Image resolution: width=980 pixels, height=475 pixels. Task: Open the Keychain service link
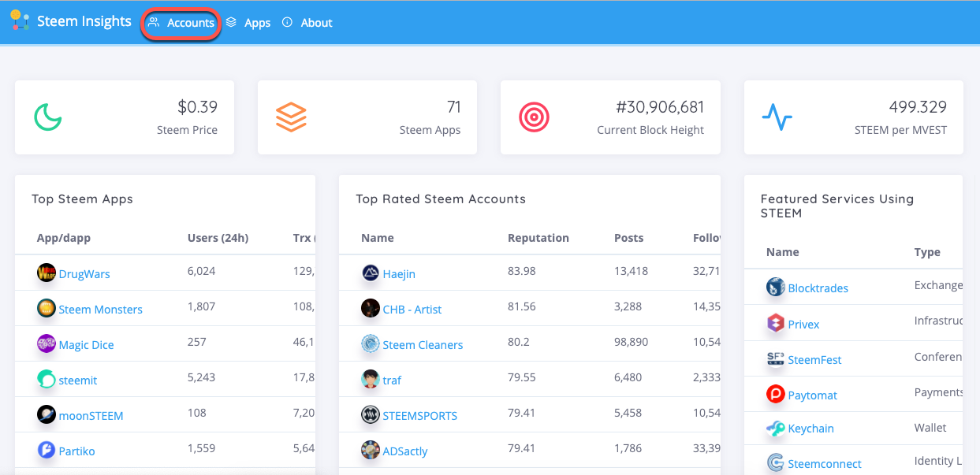(811, 429)
